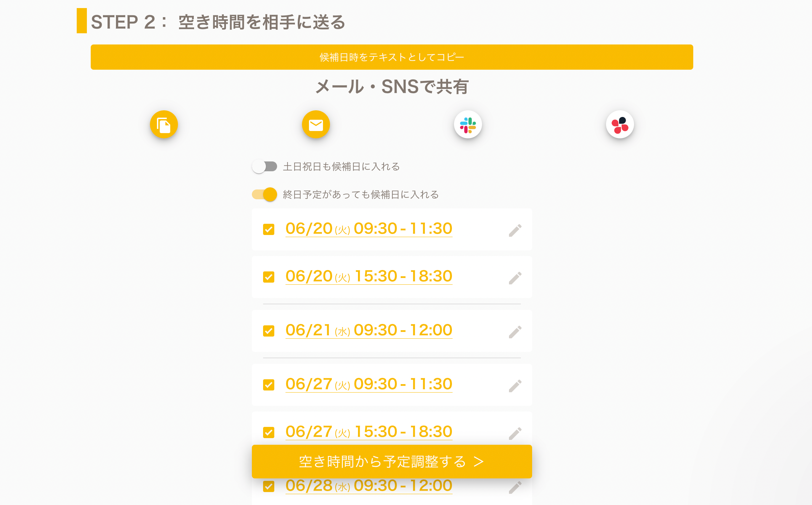Share via the Slack icon

click(468, 125)
